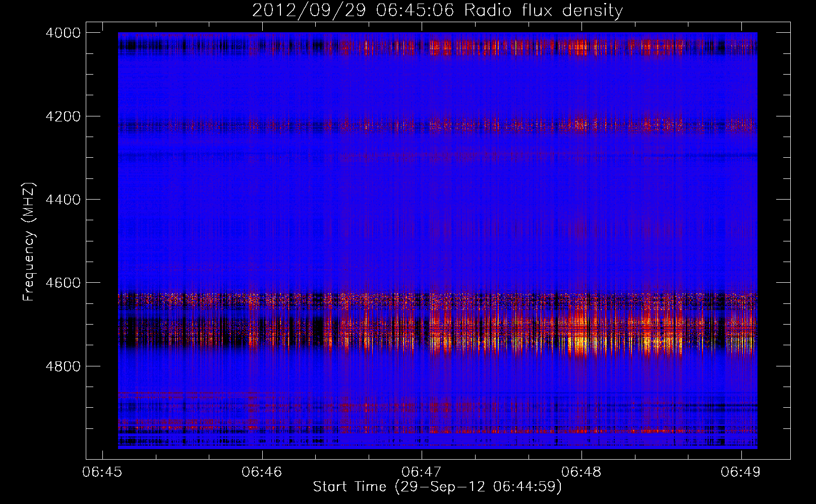Click the Frequency (MHZ) axis label

pyautogui.click(x=29, y=242)
